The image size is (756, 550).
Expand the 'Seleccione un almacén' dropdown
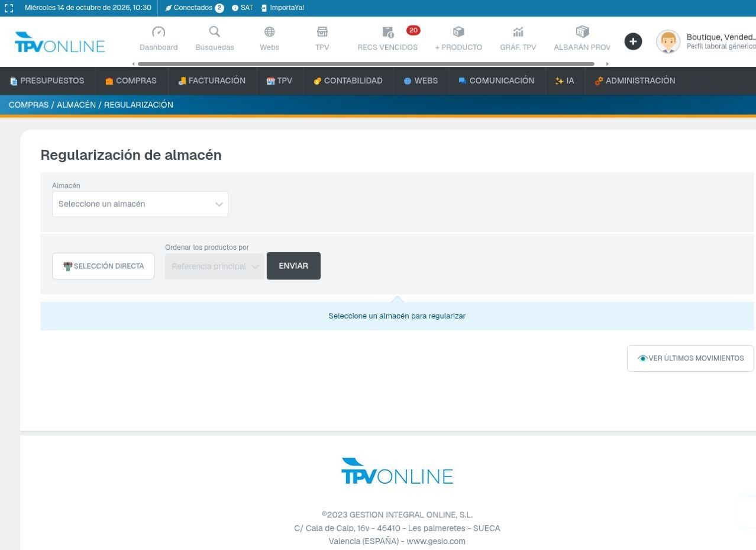[x=140, y=204]
